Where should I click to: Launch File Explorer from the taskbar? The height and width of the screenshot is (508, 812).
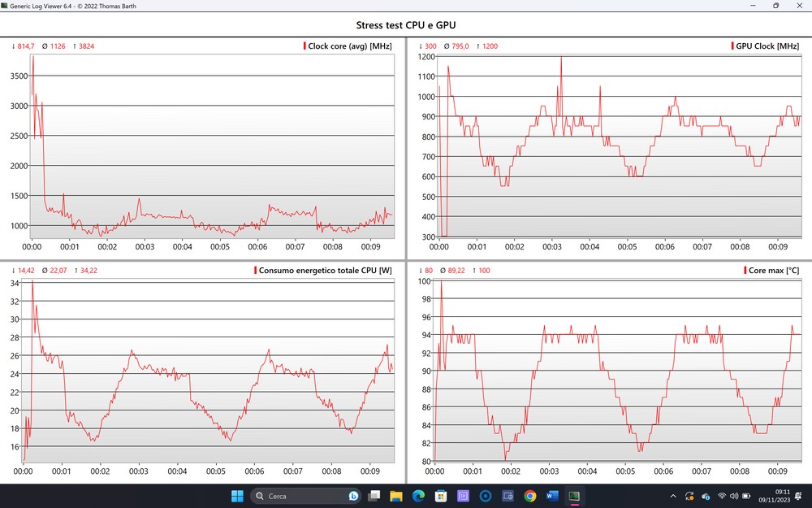pos(396,496)
